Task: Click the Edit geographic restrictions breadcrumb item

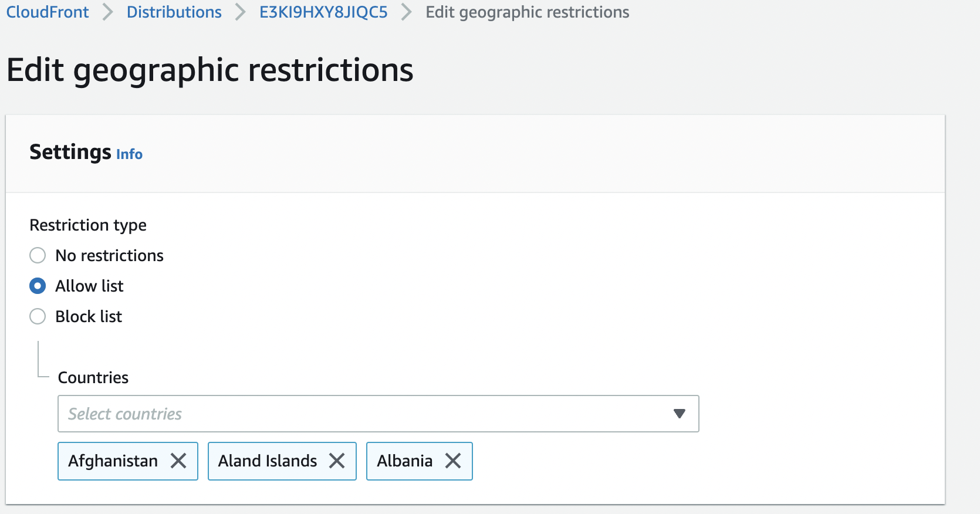Action: [527, 12]
